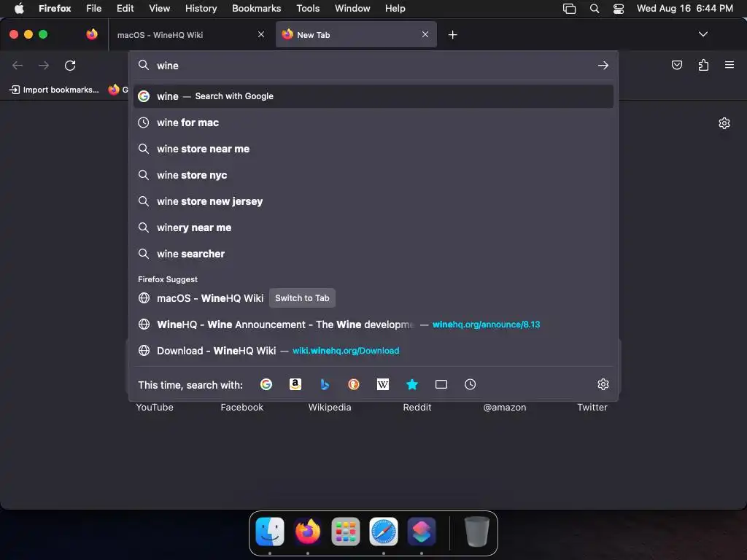Viewport: 747px width, 560px height.
Task: Open the File menu
Action: pos(94,8)
